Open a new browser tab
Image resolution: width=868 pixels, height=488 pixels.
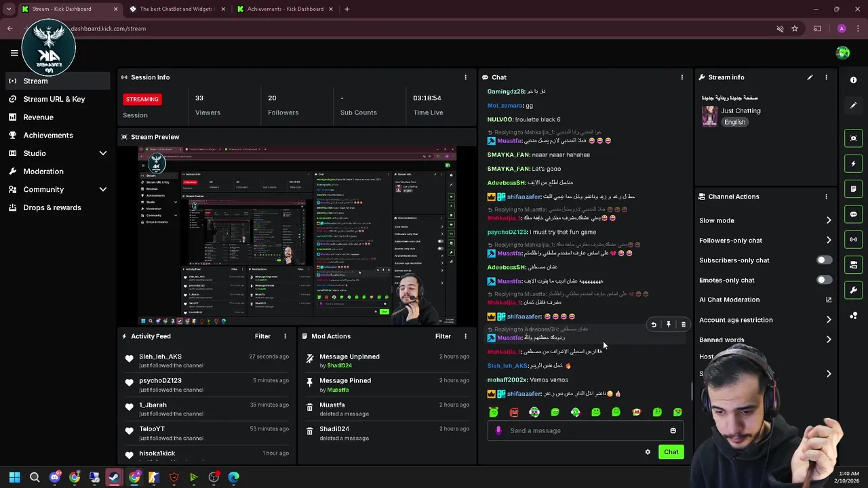click(x=347, y=9)
